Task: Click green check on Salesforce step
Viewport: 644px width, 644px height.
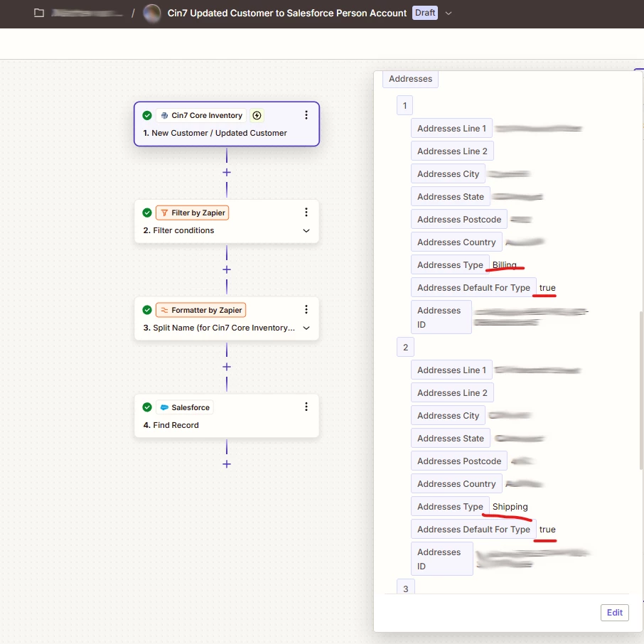Action: [147, 407]
